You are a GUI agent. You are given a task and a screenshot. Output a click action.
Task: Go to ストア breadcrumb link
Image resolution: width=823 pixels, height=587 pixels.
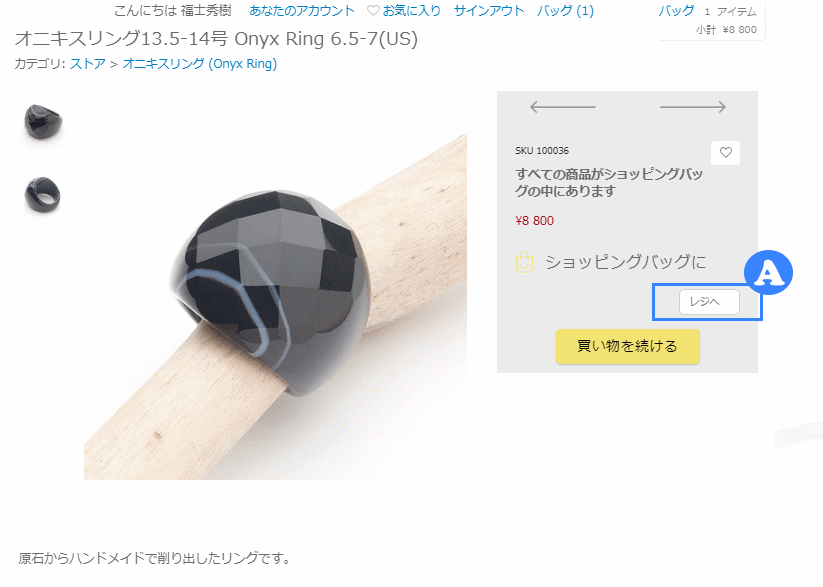tap(87, 64)
